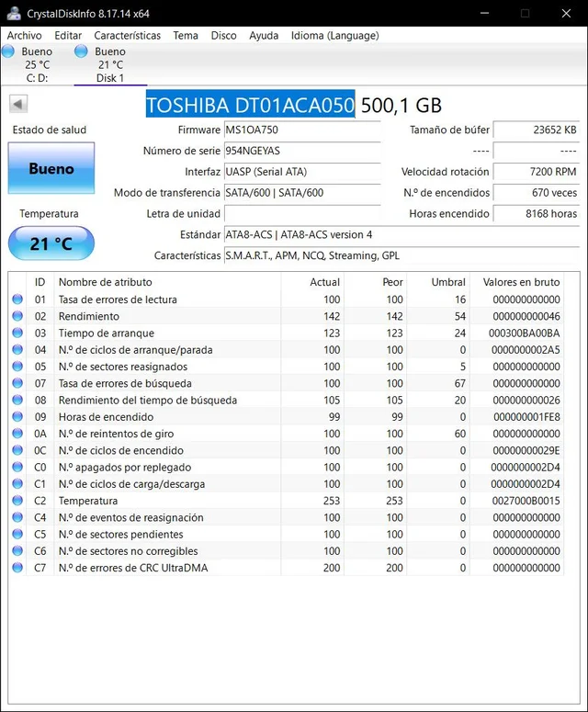Viewport: 588px width, 712px height.
Task: Click status dot for attribute C2 Temperatura
Action: pyautogui.click(x=17, y=501)
